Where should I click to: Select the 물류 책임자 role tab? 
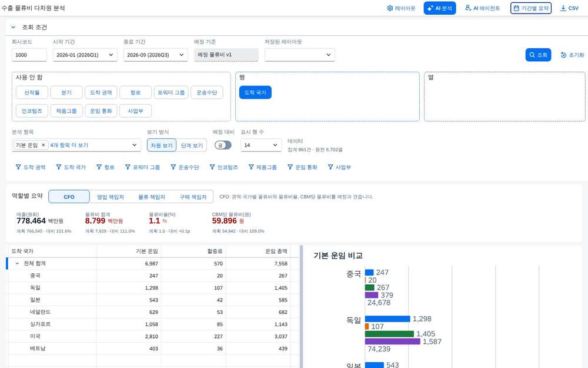click(x=152, y=197)
